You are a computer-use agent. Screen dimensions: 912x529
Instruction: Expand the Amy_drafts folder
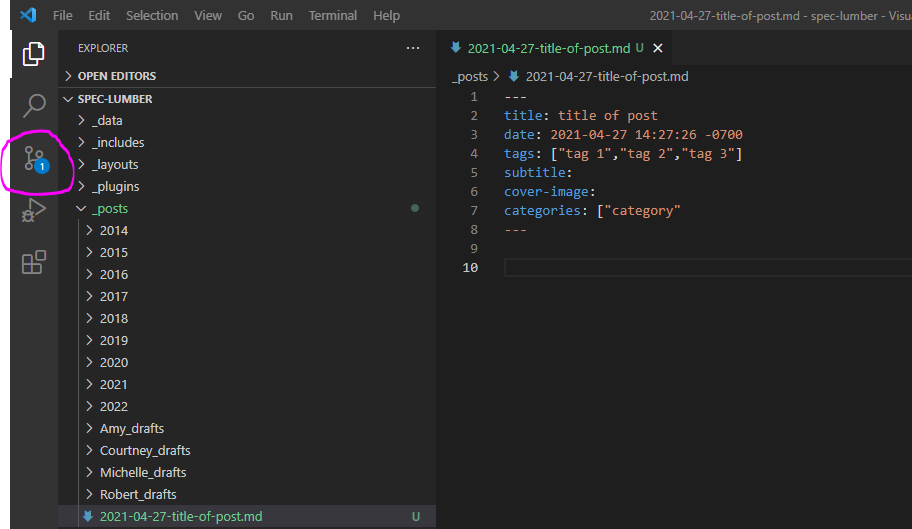131,428
